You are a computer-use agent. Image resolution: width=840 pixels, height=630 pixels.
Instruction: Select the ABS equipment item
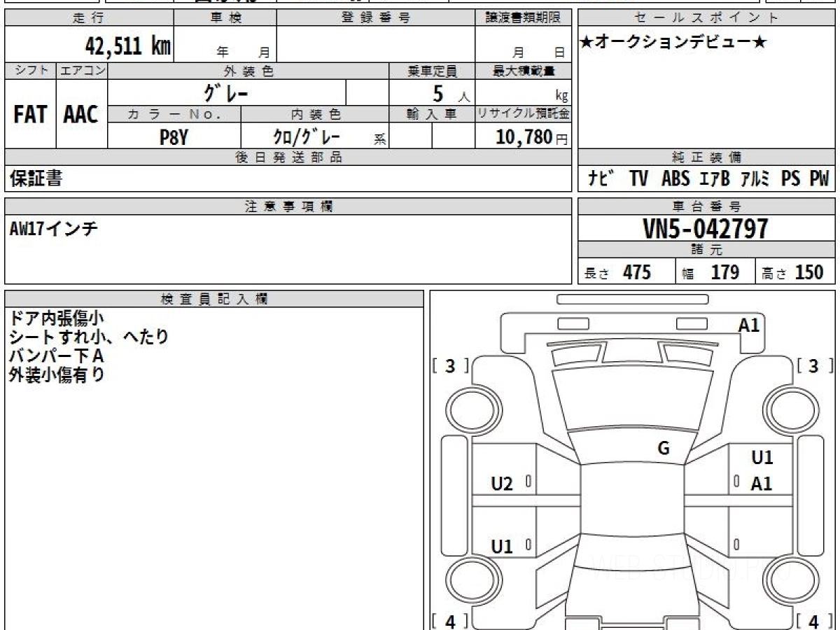click(675, 179)
